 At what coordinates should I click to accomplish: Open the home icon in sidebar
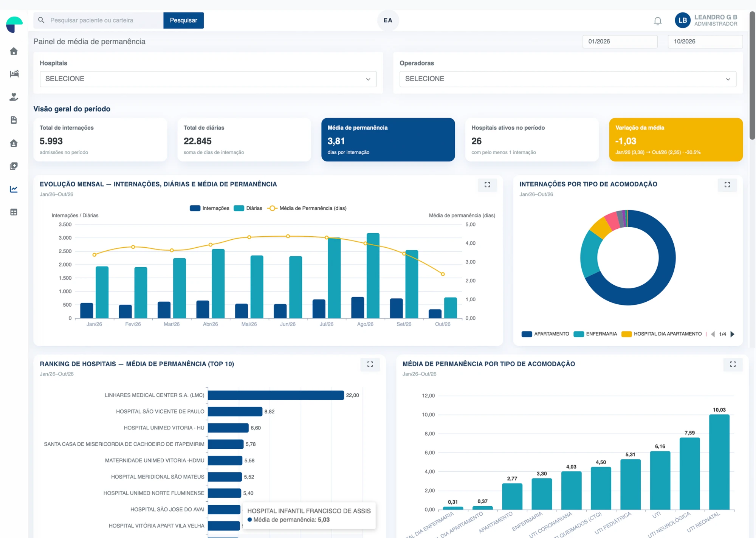tap(14, 51)
